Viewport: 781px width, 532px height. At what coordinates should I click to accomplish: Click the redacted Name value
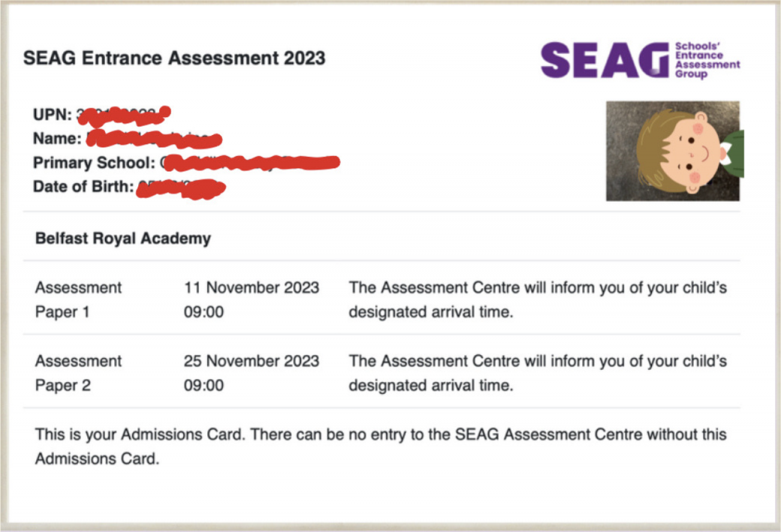(x=155, y=140)
